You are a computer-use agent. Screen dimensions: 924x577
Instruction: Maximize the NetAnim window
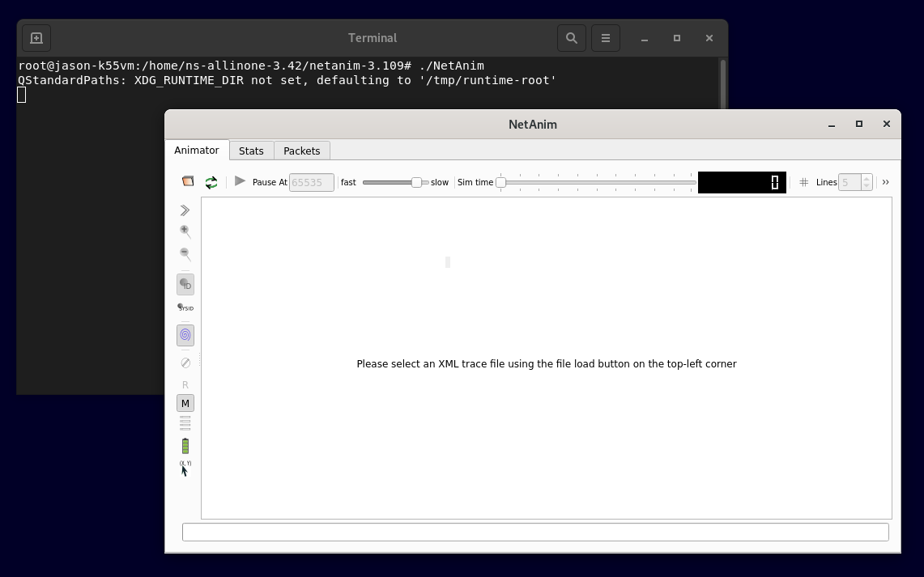(x=859, y=124)
